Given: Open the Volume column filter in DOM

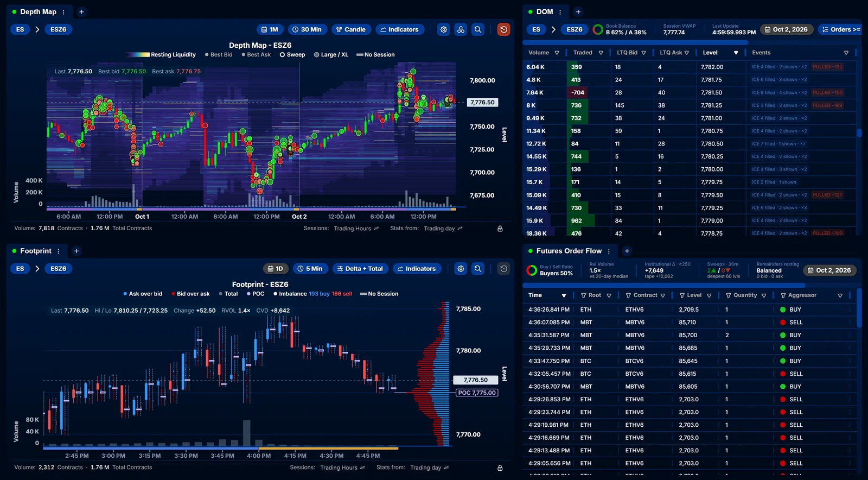Looking at the screenshot, I should coord(557,53).
